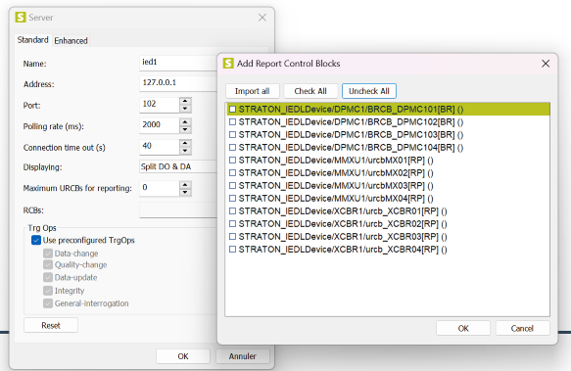Decrease the Port value with down arrow

click(x=185, y=108)
